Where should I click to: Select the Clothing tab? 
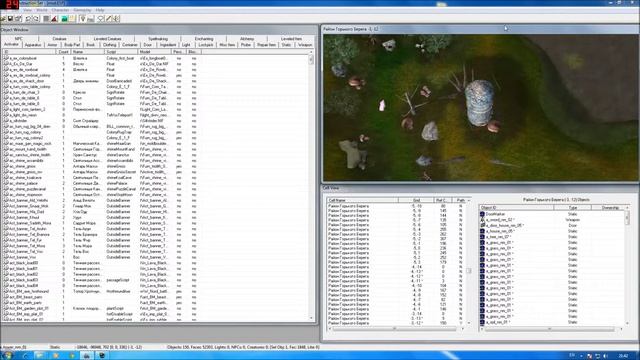tap(109, 45)
